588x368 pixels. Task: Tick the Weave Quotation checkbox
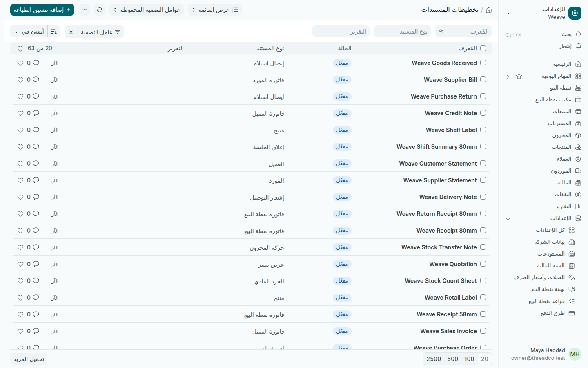click(483, 264)
